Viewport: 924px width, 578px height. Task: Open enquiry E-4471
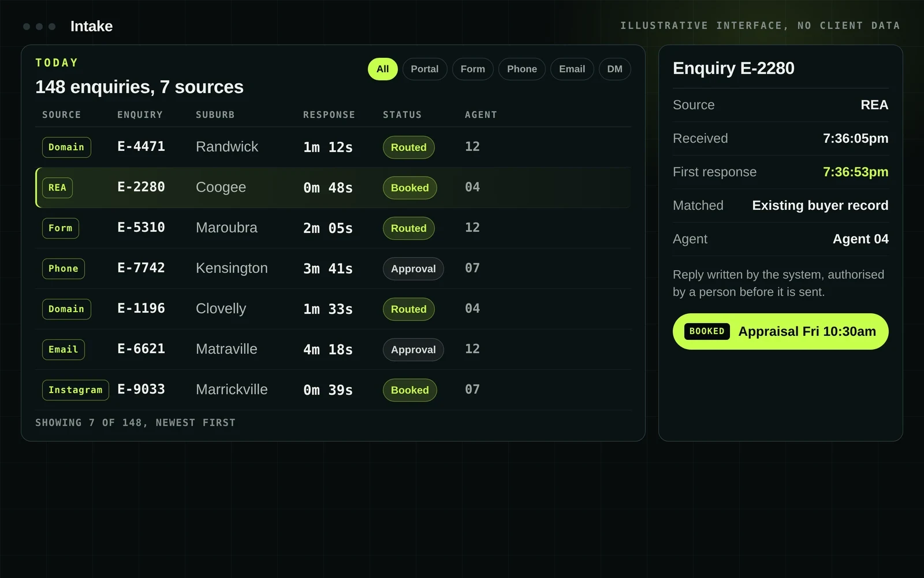tap(141, 146)
